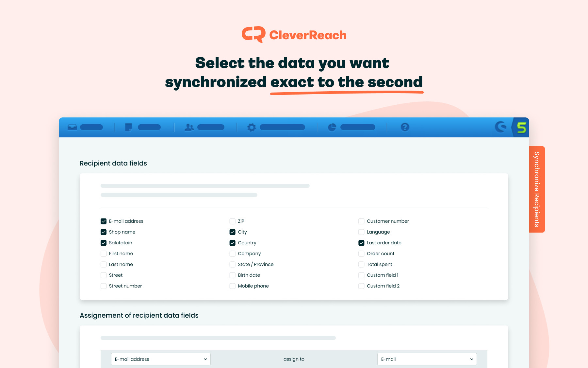Enable the ZiP checkbox
Viewport: 588px width, 368px height.
click(233, 221)
